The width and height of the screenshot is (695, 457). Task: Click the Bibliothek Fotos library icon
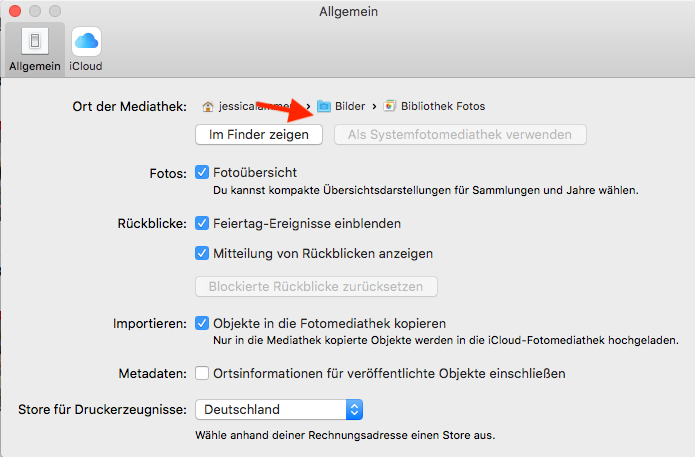tap(390, 106)
